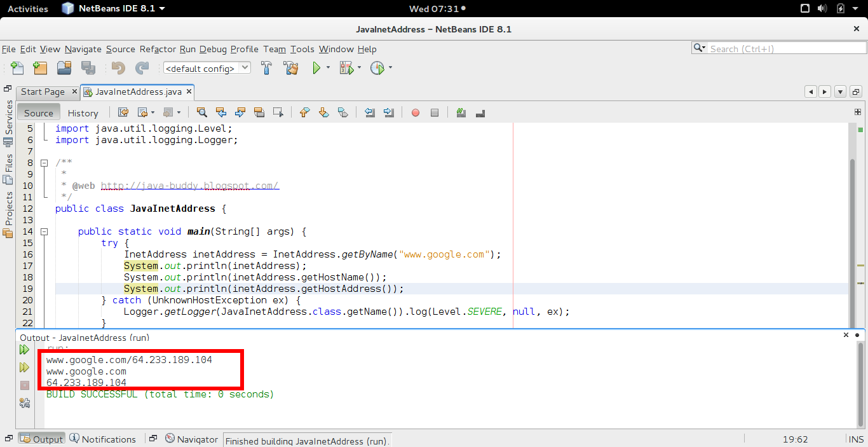
Task: Click the red Start Macro Recording icon
Action: [x=416, y=113]
